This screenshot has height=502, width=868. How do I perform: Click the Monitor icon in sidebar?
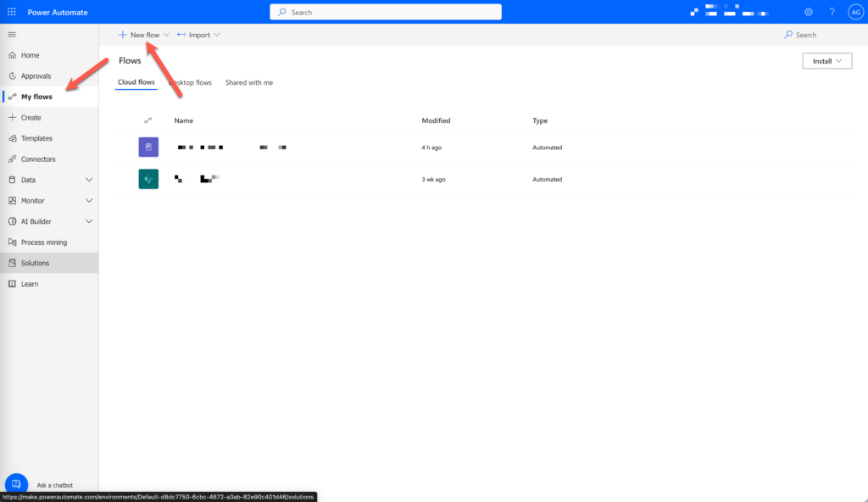coord(12,201)
